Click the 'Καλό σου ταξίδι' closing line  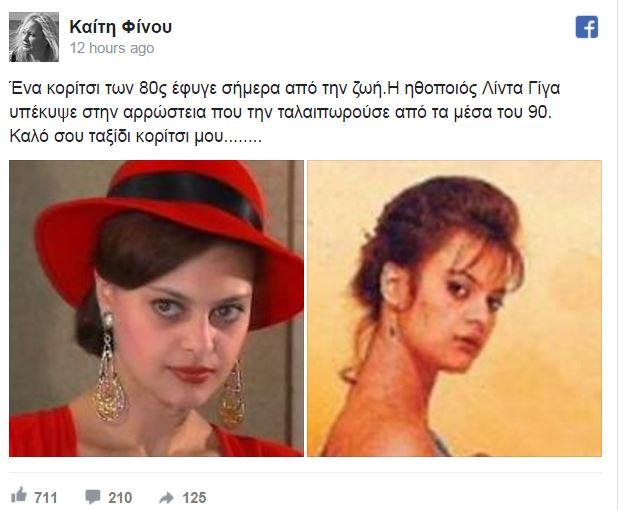coord(136,136)
